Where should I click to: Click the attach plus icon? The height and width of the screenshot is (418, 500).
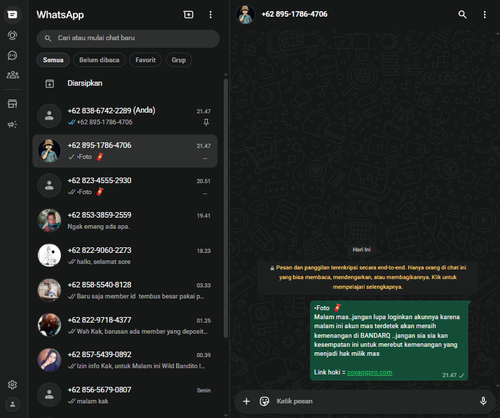point(246,401)
